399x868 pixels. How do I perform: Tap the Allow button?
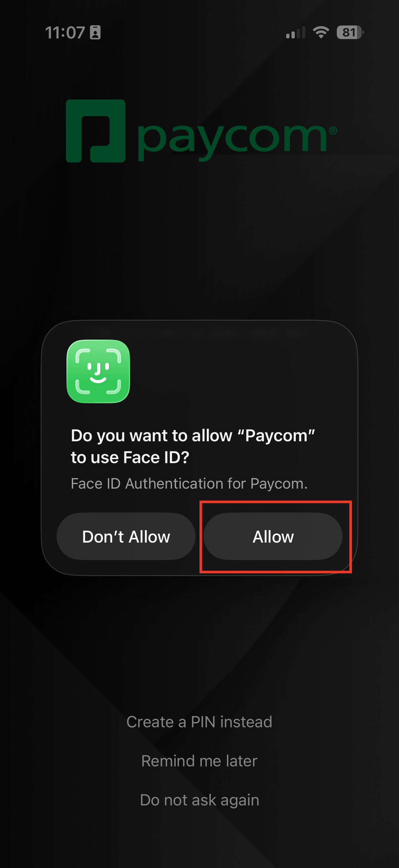click(273, 536)
